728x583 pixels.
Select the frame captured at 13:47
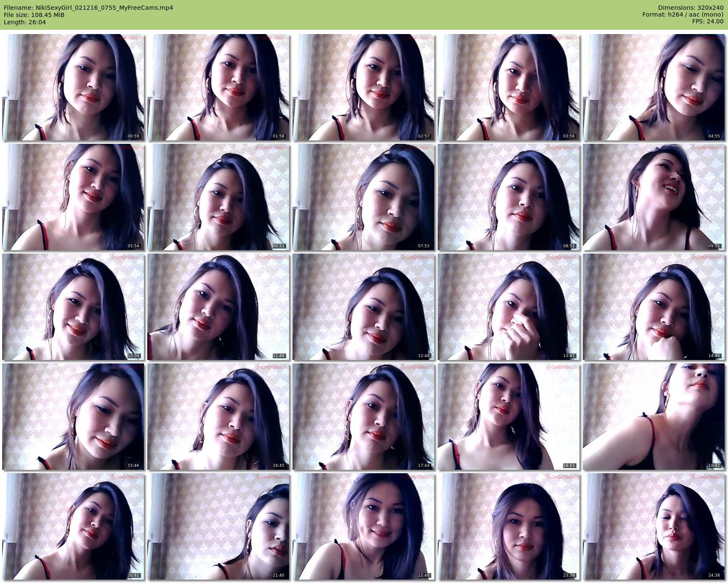[509, 307]
